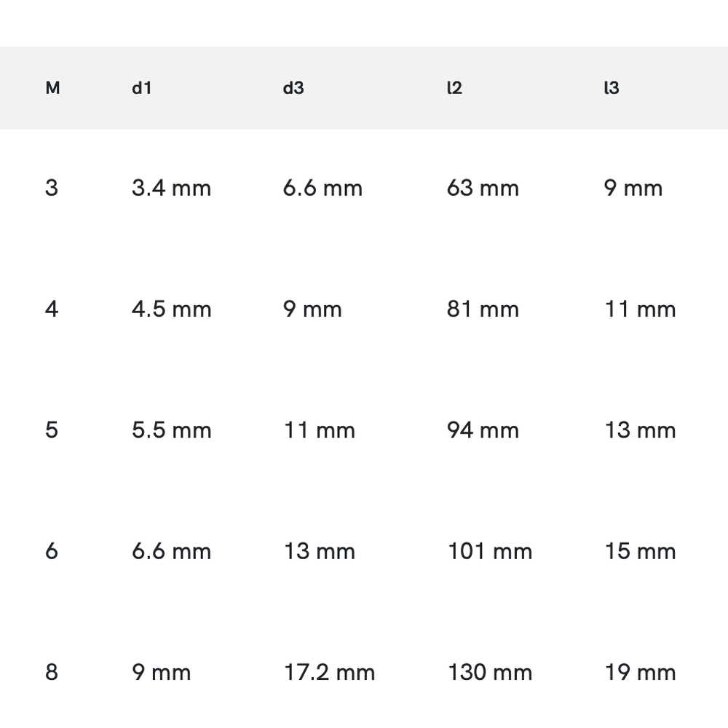728x728 pixels.
Task: Select the 130 mm cell
Action: [x=489, y=672]
